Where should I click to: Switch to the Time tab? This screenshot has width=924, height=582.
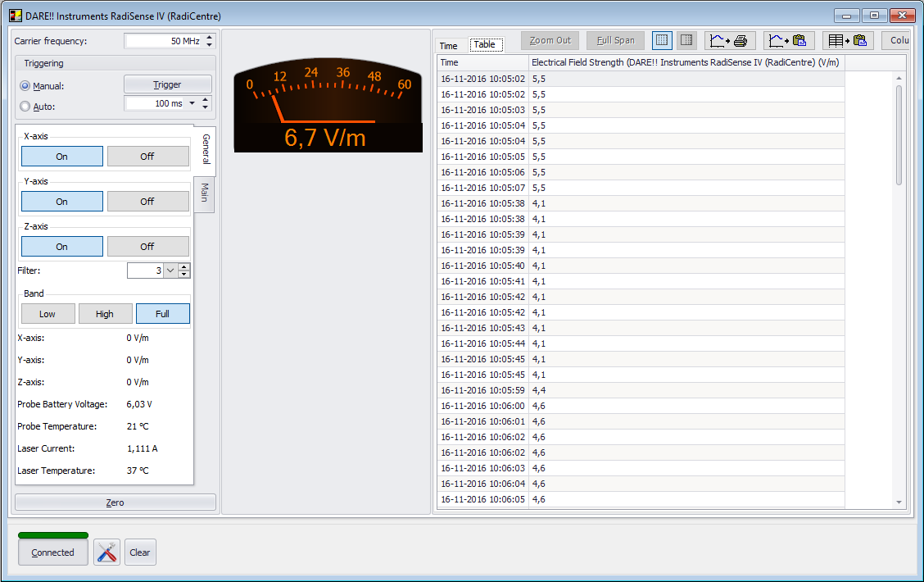449,46
